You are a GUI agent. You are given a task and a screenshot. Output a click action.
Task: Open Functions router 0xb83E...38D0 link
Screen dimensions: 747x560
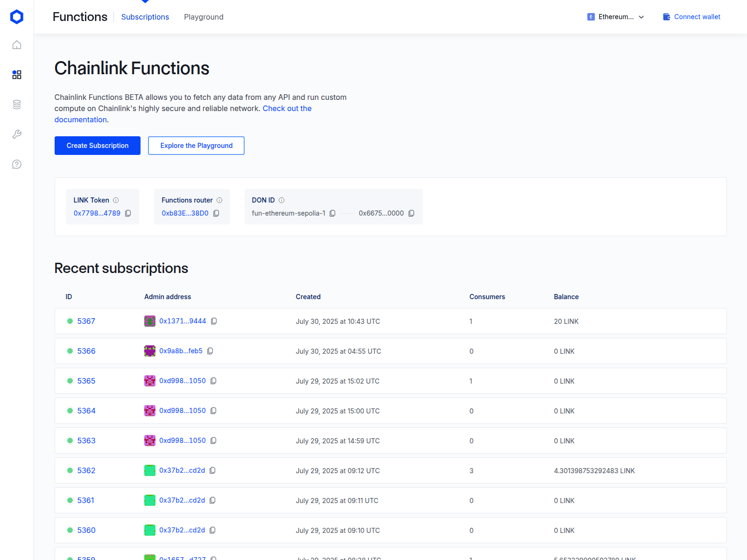pyautogui.click(x=185, y=213)
